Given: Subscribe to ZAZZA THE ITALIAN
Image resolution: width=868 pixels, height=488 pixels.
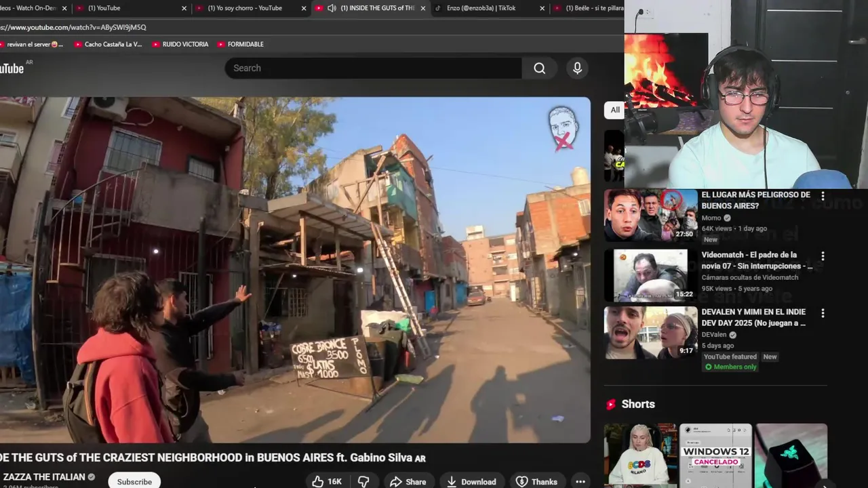Looking at the screenshot, I should 134,481.
